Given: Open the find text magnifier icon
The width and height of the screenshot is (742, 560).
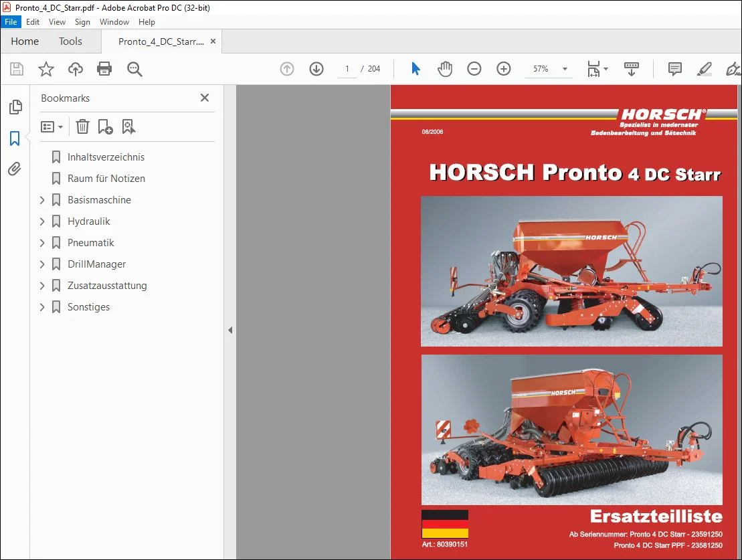Looking at the screenshot, I should pos(134,69).
